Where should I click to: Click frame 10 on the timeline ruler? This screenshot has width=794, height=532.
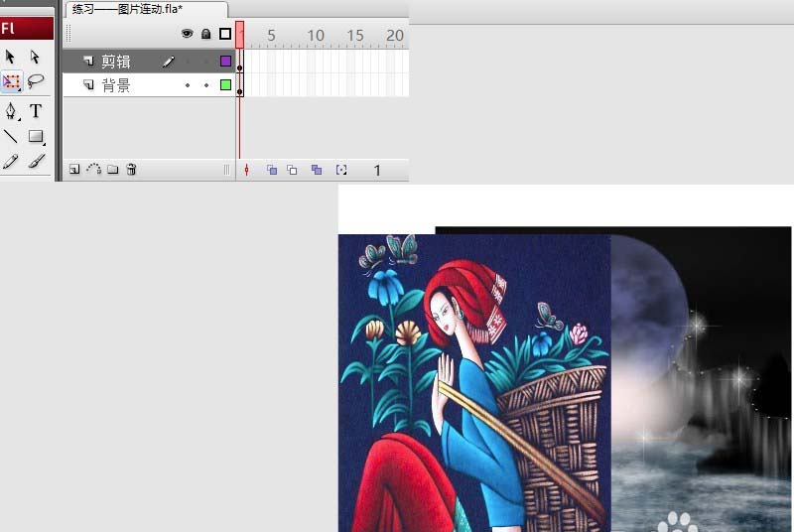click(x=316, y=36)
